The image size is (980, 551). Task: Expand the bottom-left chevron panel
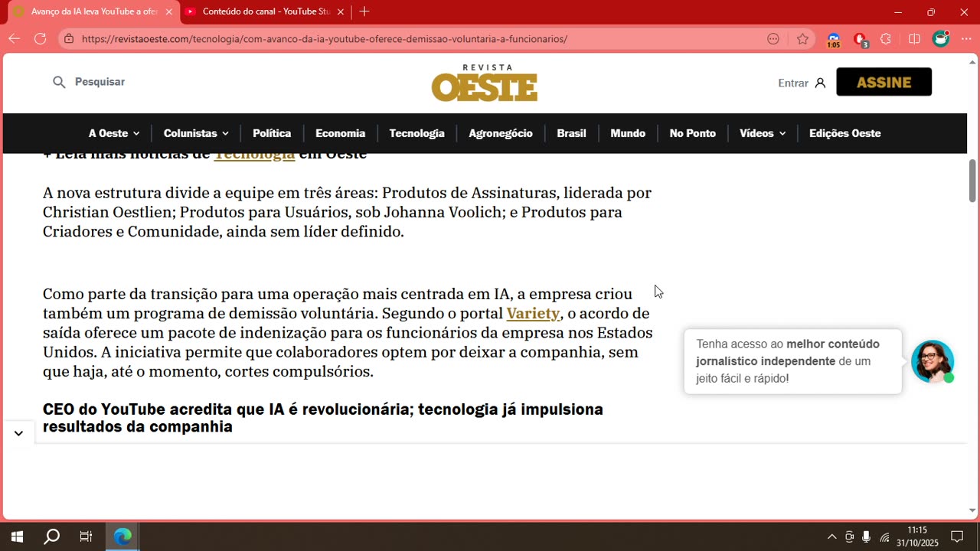(x=18, y=433)
